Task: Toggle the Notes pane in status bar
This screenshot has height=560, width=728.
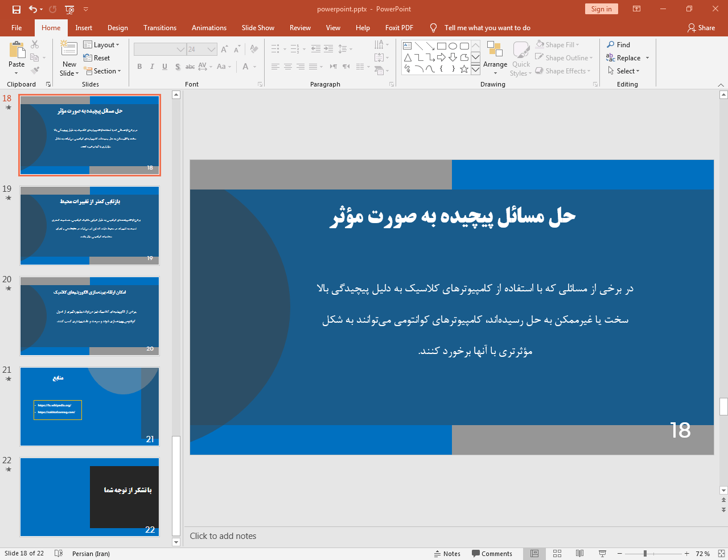Action: (447, 554)
